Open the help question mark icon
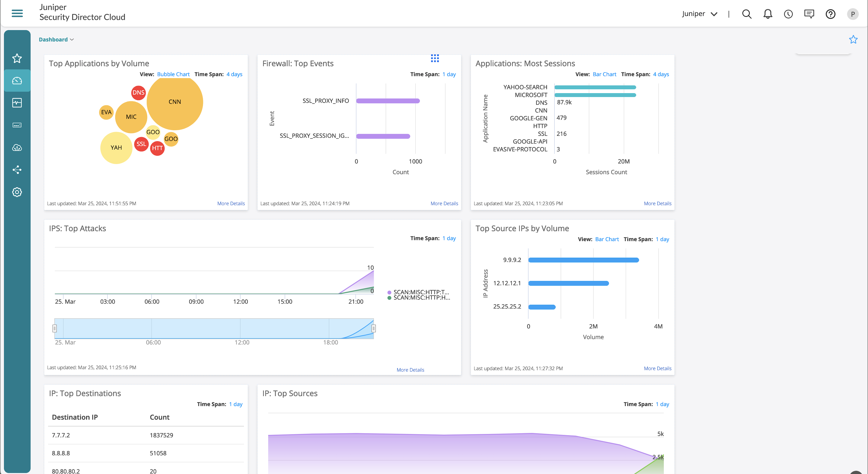Viewport: 868px width, 474px height. click(830, 14)
